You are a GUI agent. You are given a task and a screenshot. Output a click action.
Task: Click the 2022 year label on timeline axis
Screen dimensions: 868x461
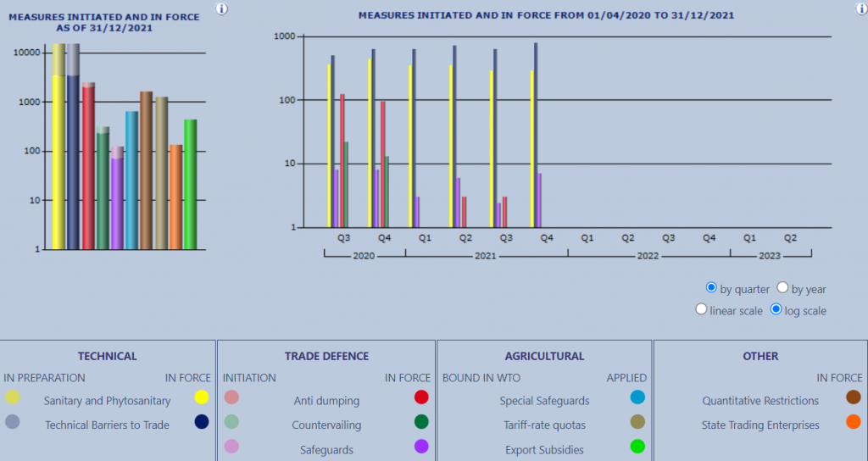pyautogui.click(x=648, y=256)
